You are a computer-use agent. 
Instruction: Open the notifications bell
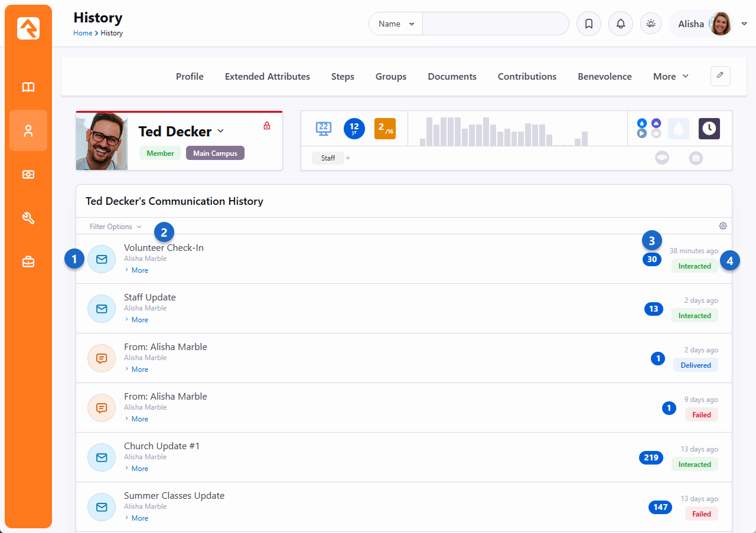click(x=620, y=24)
